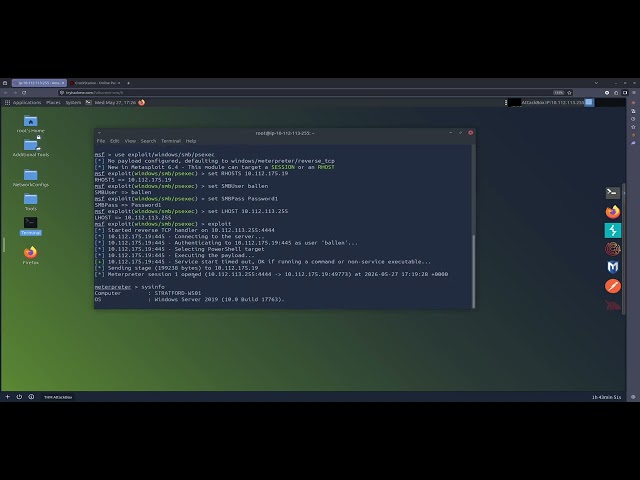Open the tab list dropdown chevron
This screenshot has width=640, height=480.
tap(596, 83)
